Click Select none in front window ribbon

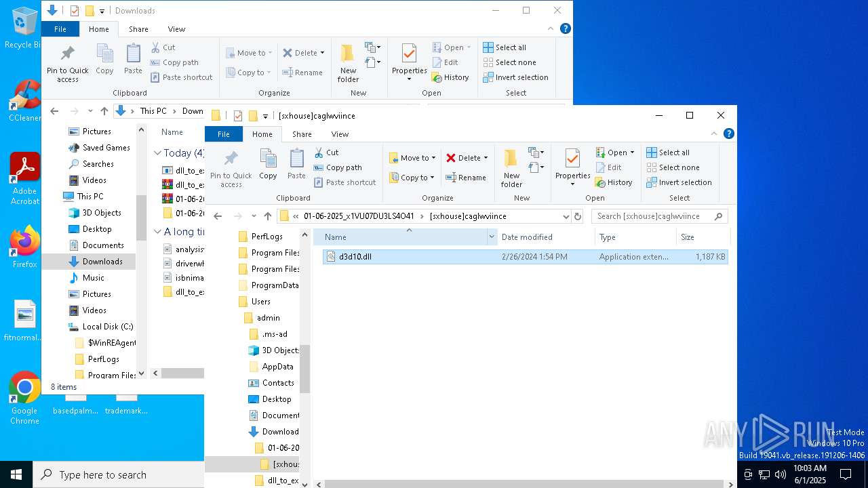click(x=673, y=167)
